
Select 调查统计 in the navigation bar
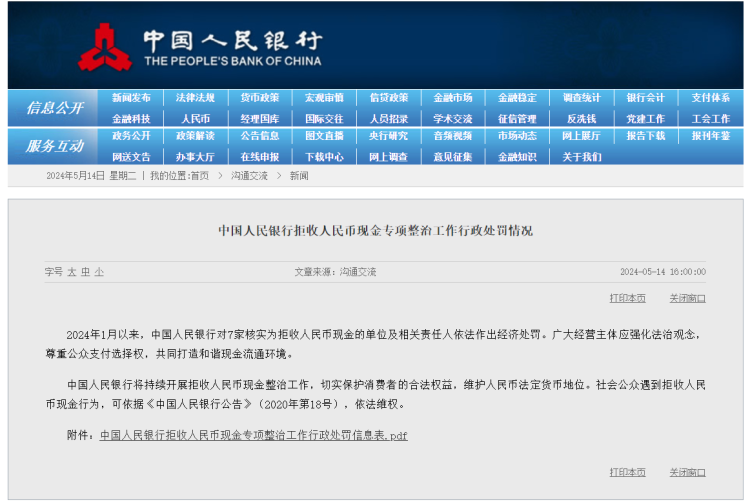pos(581,98)
